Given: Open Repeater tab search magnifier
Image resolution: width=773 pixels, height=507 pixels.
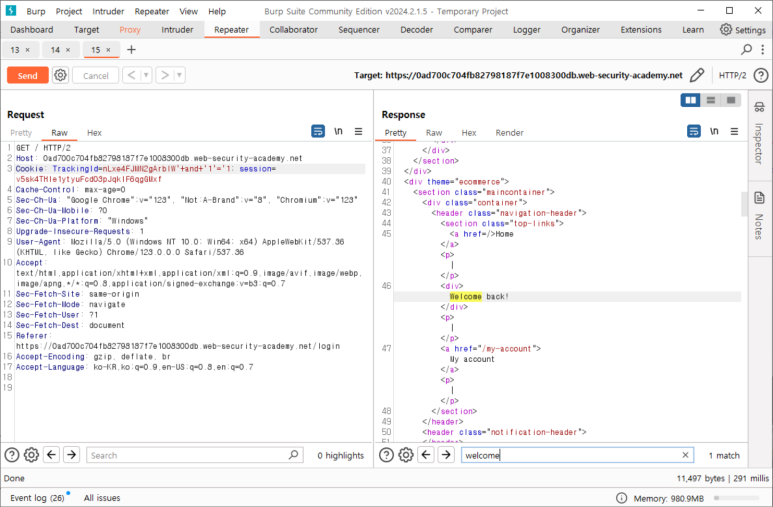Looking at the screenshot, I should [x=746, y=49].
